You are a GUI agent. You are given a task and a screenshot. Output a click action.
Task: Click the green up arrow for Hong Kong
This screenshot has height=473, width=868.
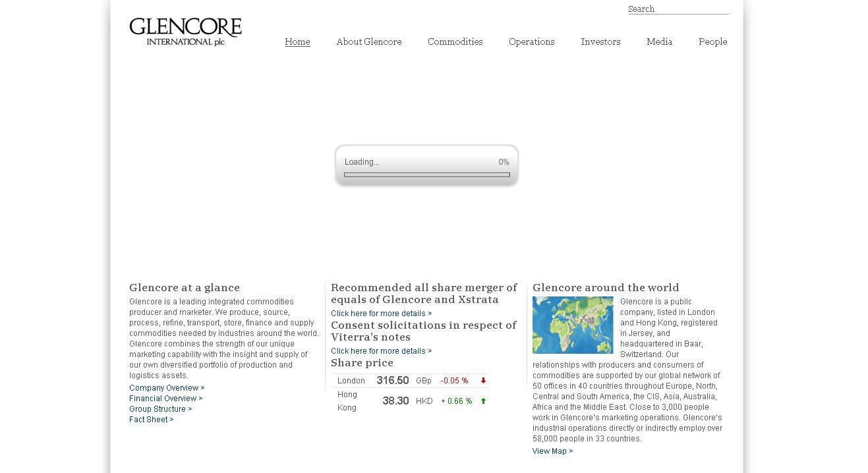[483, 401]
